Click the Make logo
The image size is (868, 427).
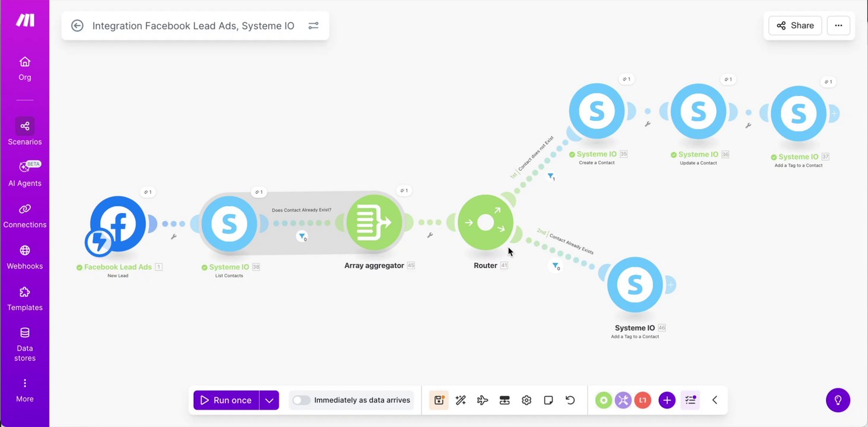[x=25, y=20]
